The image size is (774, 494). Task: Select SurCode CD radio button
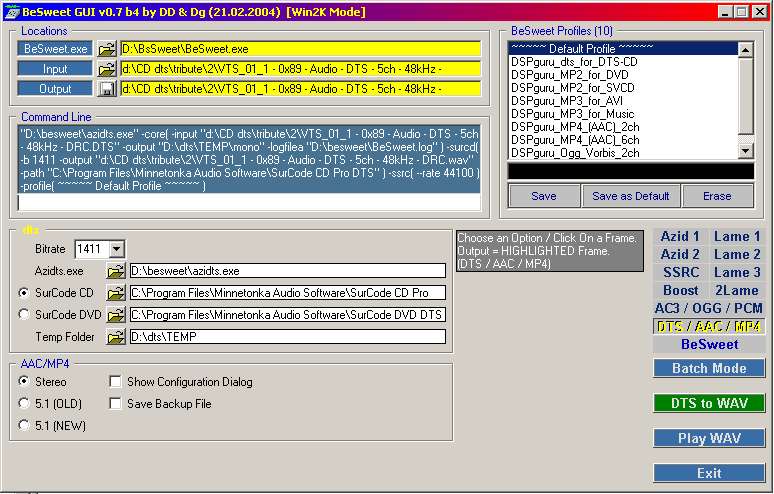(x=24, y=293)
